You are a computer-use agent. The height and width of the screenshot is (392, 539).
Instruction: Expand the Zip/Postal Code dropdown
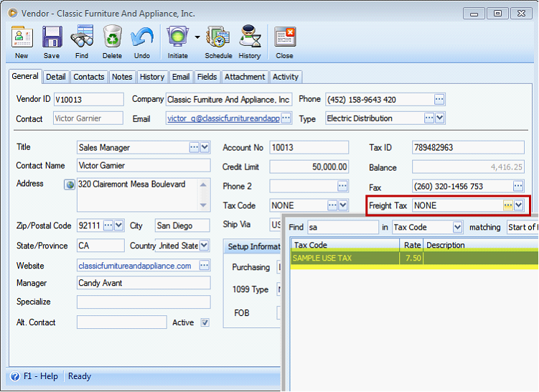pyautogui.click(x=118, y=225)
